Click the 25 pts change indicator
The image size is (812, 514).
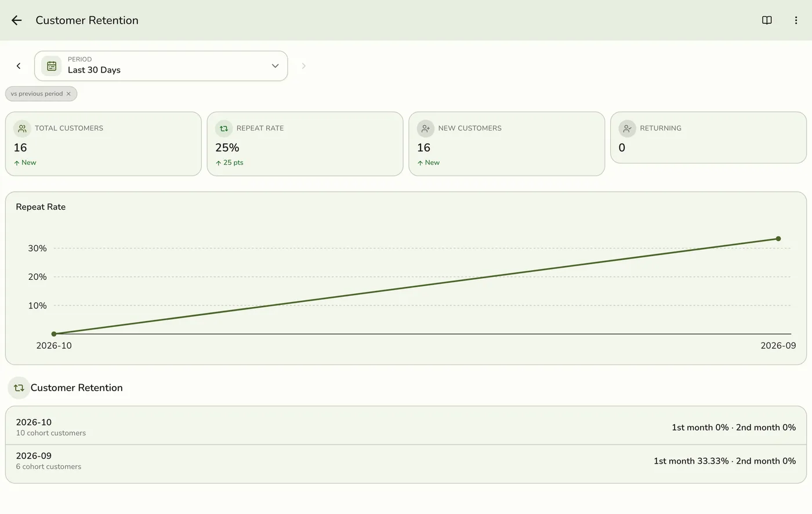click(230, 163)
